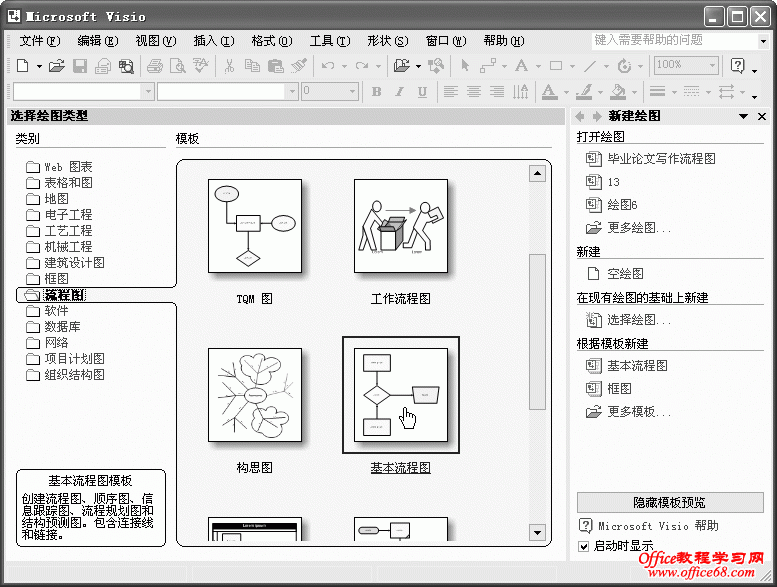This screenshot has height=587, width=777.
Task: Expand the Line Weight dropdown arrow
Action: (674, 92)
